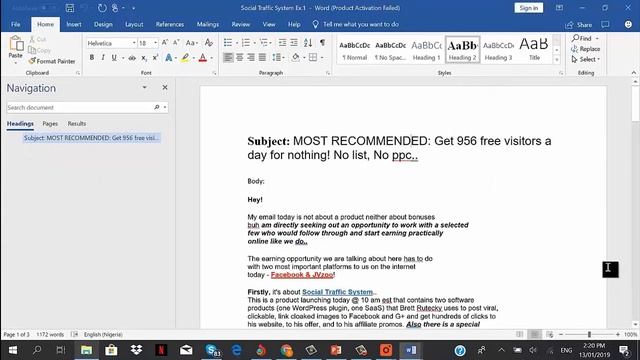This screenshot has width=640, height=360.
Task: Click Replace in Editing group
Action: pyautogui.click(x=586, y=49)
